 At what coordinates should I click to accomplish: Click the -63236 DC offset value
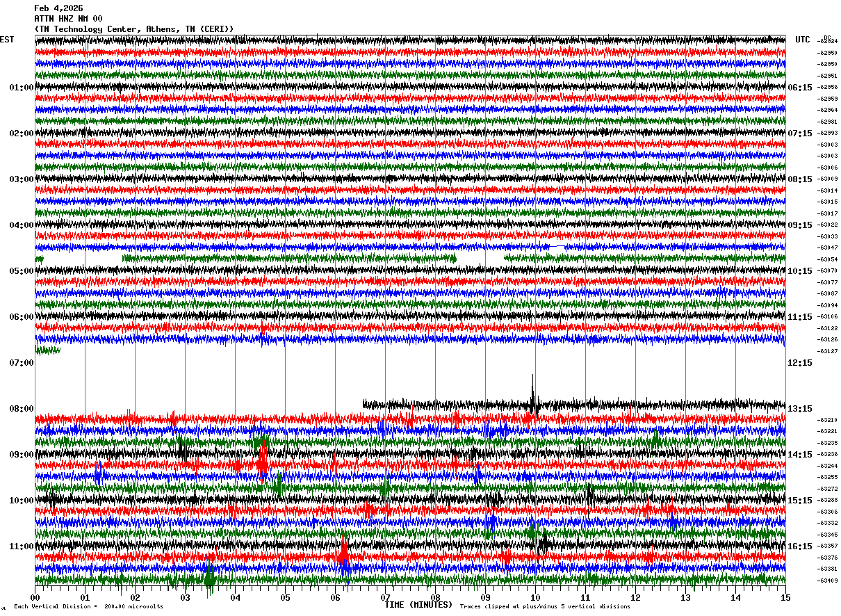(828, 454)
